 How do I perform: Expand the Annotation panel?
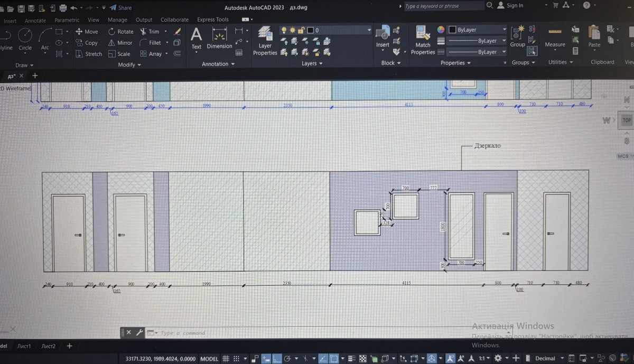(218, 64)
